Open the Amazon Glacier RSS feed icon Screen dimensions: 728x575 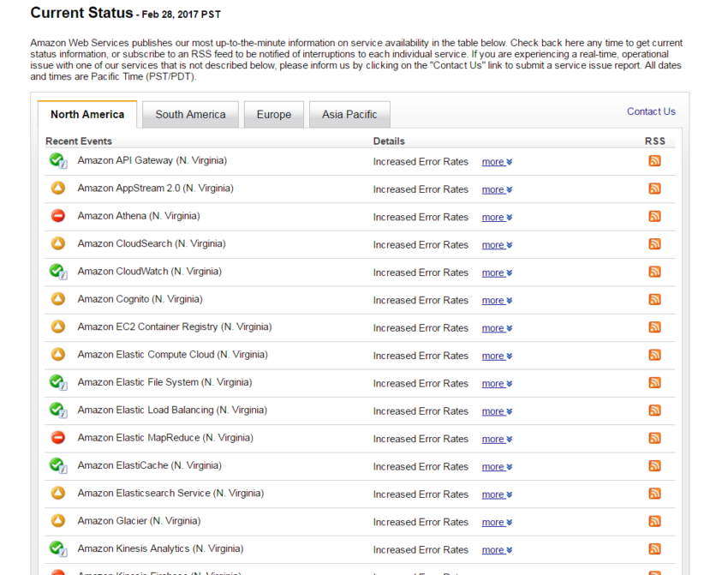click(x=654, y=521)
